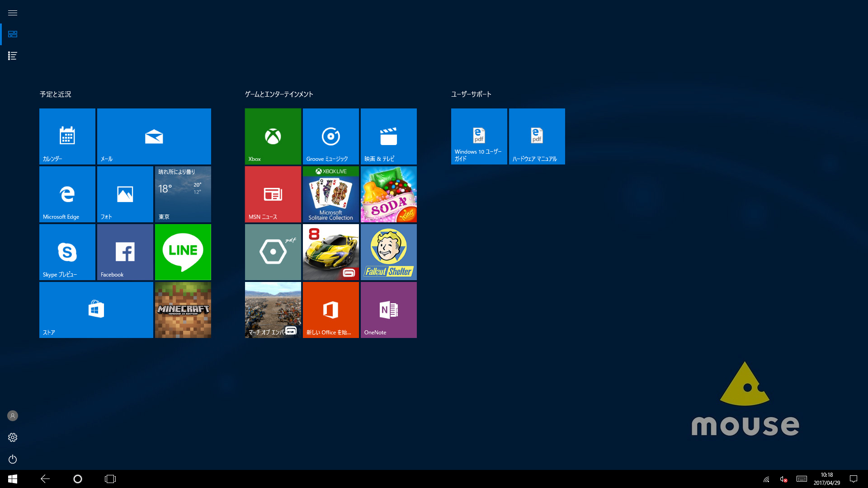Open 映画 & テレビ
Image resolution: width=868 pixels, height=488 pixels.
[388, 136]
